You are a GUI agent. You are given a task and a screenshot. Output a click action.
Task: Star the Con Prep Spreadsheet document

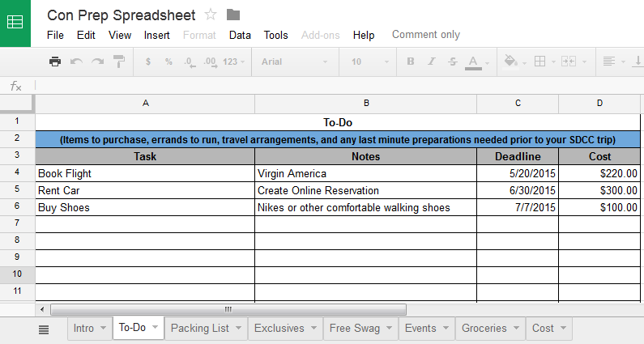click(211, 15)
